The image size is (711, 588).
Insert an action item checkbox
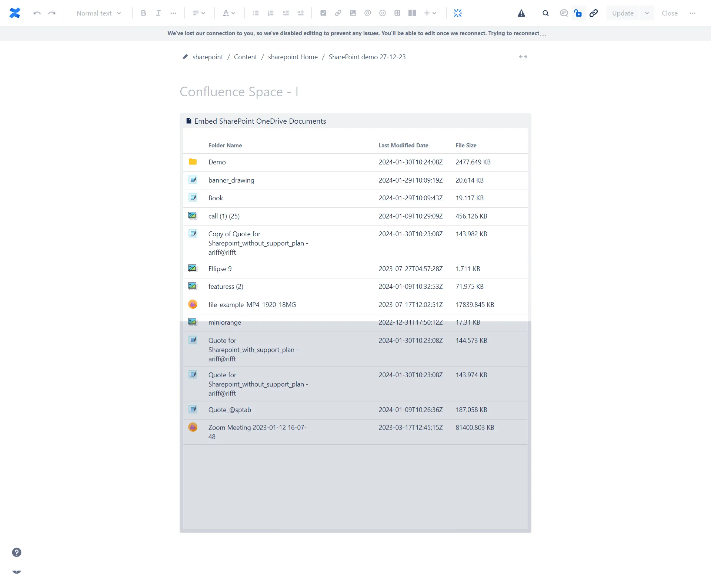323,13
